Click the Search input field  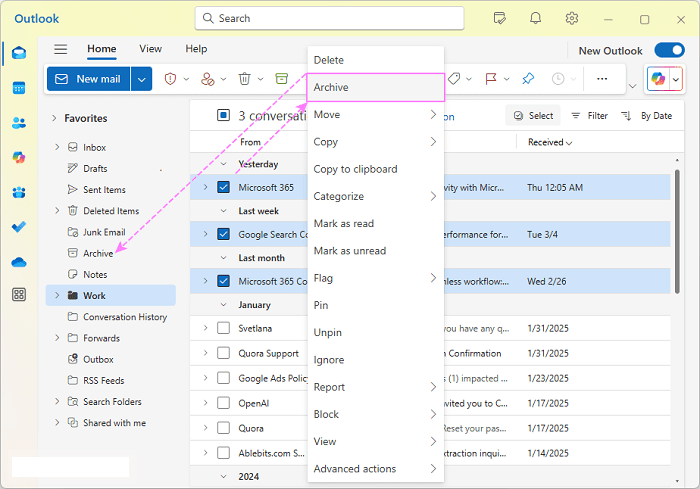point(329,18)
